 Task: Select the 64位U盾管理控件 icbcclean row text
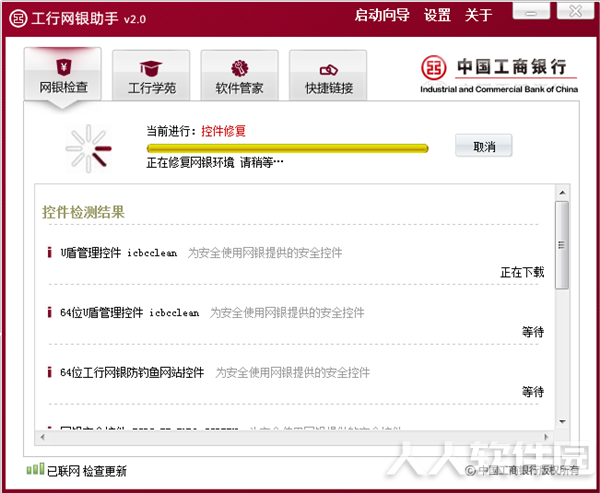[x=130, y=312]
